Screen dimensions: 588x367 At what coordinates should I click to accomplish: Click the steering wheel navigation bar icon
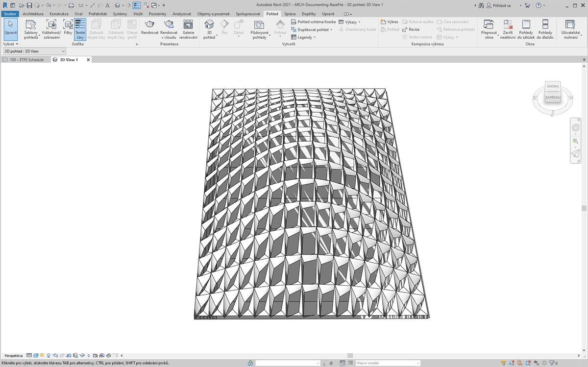click(x=576, y=127)
